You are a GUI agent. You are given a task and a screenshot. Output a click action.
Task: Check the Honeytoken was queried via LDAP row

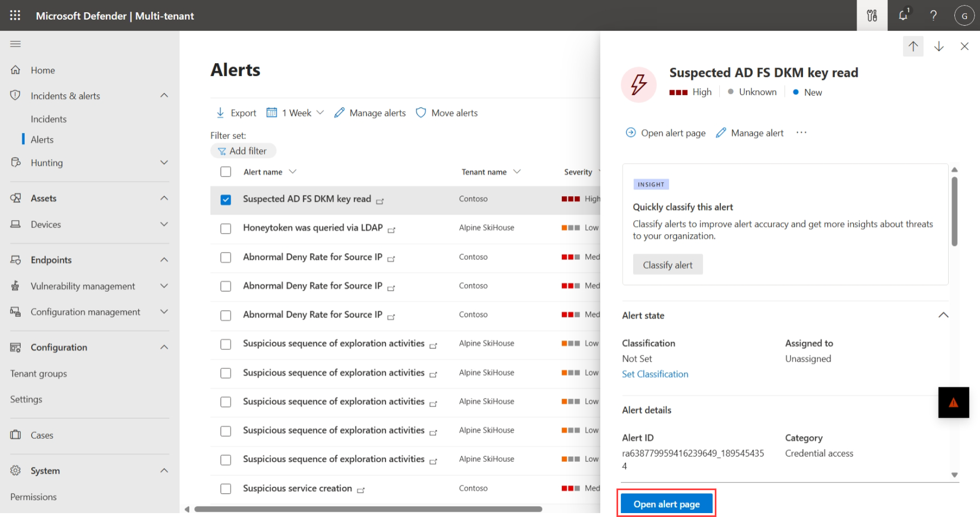[226, 229]
